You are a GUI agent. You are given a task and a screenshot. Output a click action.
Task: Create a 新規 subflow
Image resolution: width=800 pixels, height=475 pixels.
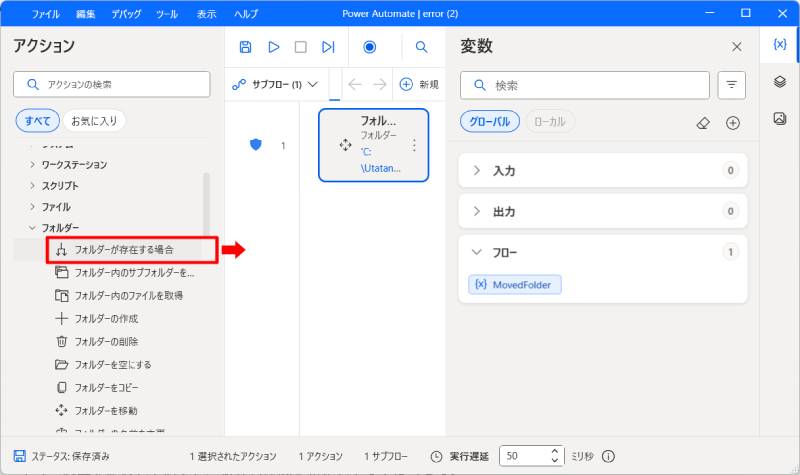(419, 84)
